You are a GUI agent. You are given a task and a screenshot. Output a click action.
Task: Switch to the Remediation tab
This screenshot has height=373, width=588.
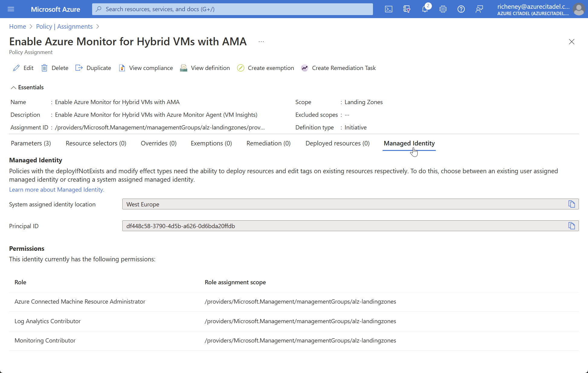[x=268, y=143]
